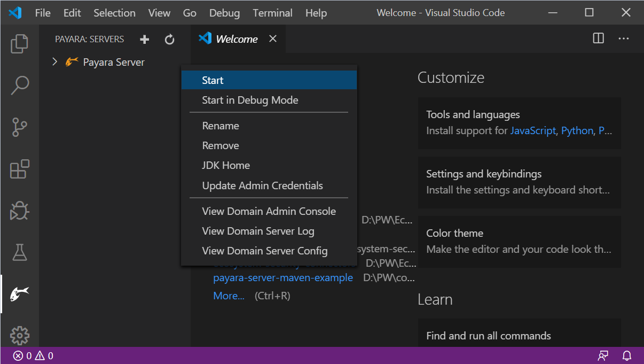This screenshot has height=364, width=644.
Task: Open the Search view icon
Action: click(x=20, y=85)
